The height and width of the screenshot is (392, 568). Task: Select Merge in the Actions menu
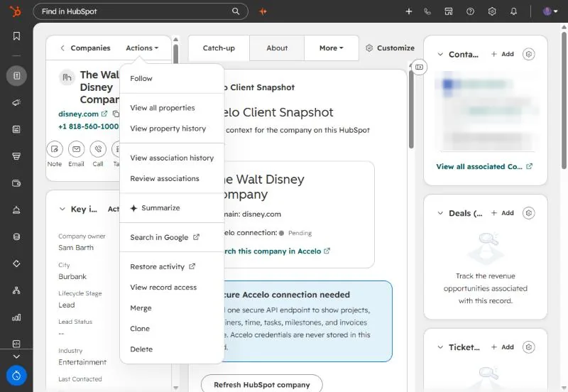coord(172,308)
